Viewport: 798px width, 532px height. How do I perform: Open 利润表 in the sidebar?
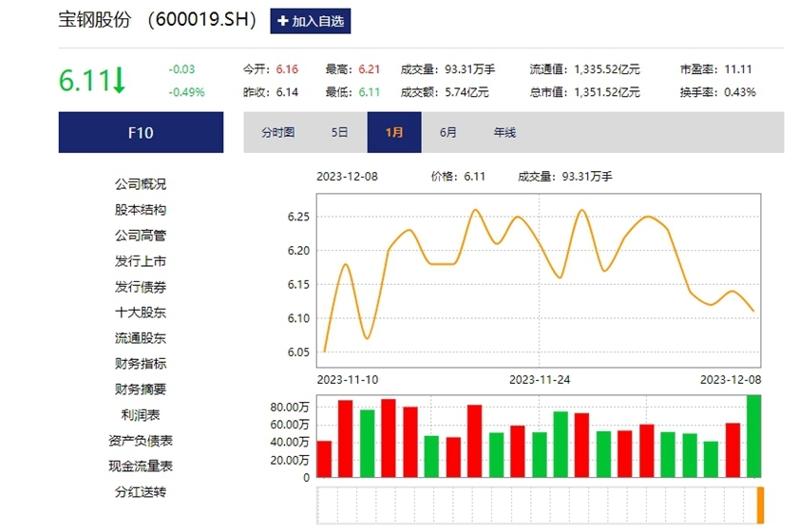[x=141, y=415]
